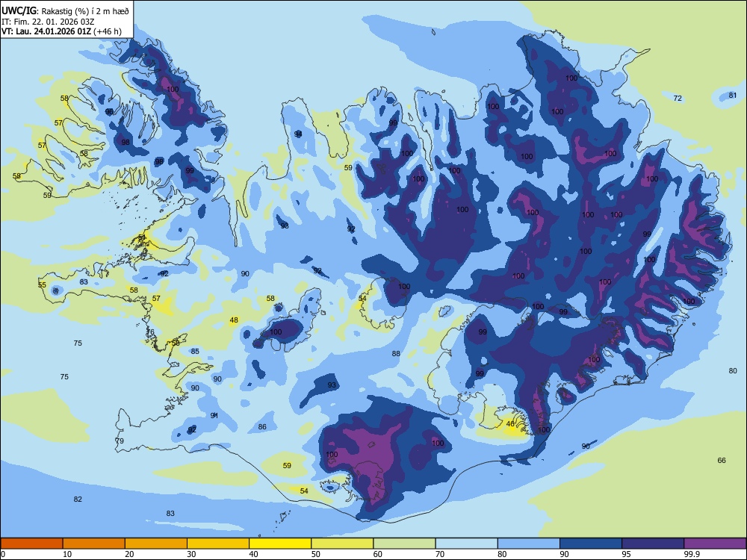This screenshot has width=747, height=560.
Task: Click the '86' humidity value
Action: [262, 426]
